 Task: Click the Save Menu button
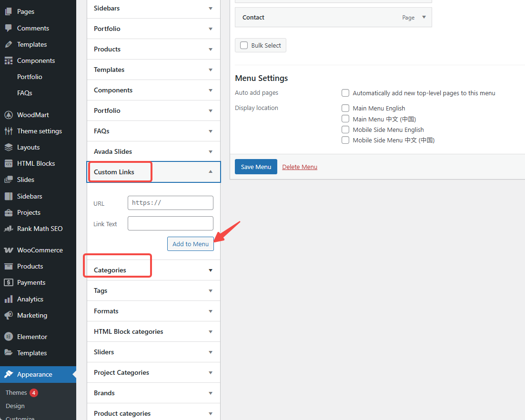click(x=256, y=167)
